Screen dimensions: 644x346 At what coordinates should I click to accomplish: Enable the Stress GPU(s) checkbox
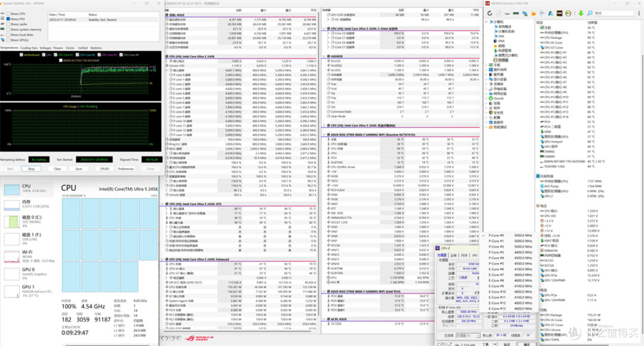pyautogui.click(x=8, y=41)
